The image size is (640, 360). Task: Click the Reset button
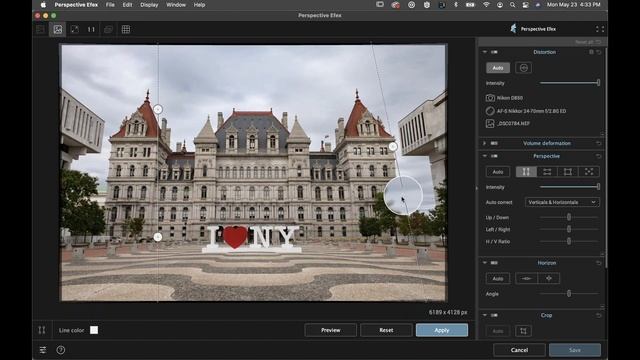coord(386,330)
